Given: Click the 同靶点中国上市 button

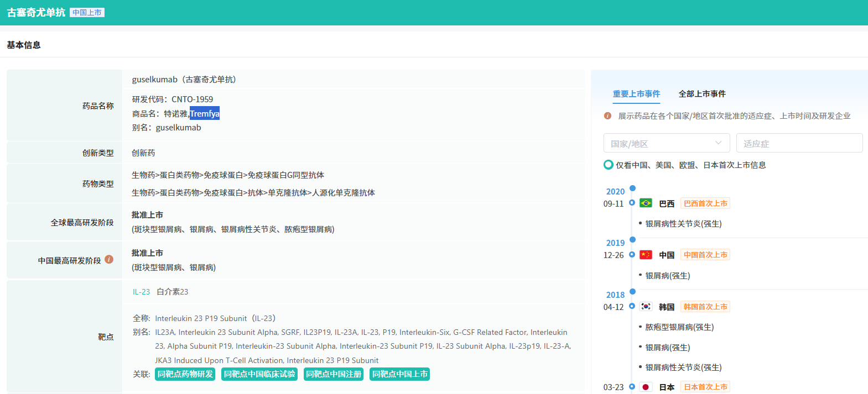Looking at the screenshot, I should click(x=399, y=374).
